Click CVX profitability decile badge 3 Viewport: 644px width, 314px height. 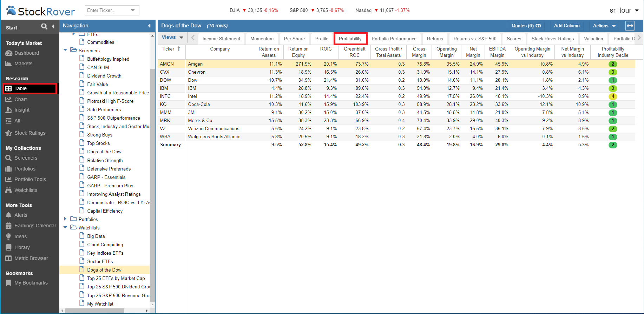tap(613, 72)
